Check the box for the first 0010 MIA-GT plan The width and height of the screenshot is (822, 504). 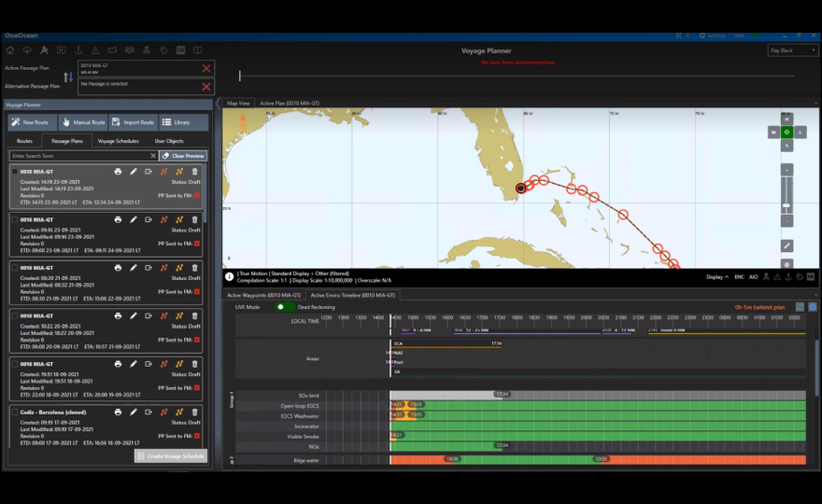tap(15, 171)
